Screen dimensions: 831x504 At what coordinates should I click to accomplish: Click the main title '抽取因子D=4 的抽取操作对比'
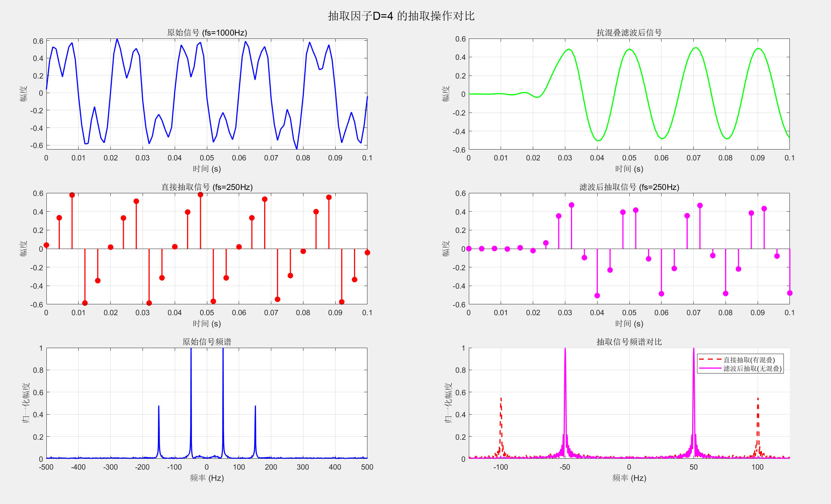pos(401,16)
